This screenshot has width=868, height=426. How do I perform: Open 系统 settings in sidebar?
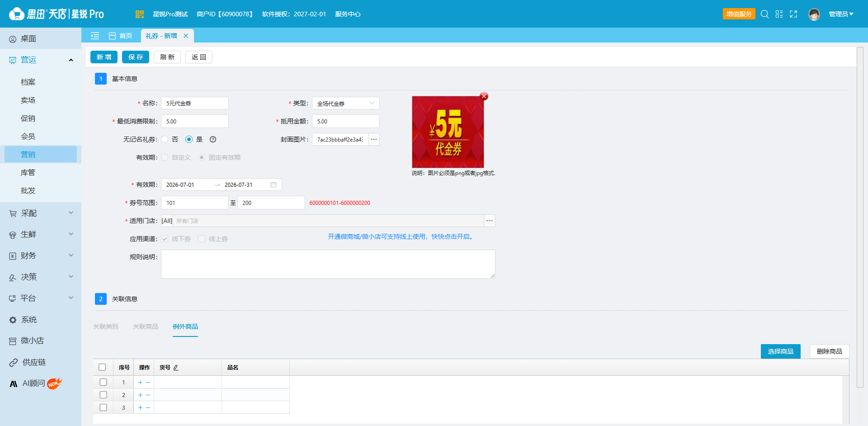(x=41, y=320)
